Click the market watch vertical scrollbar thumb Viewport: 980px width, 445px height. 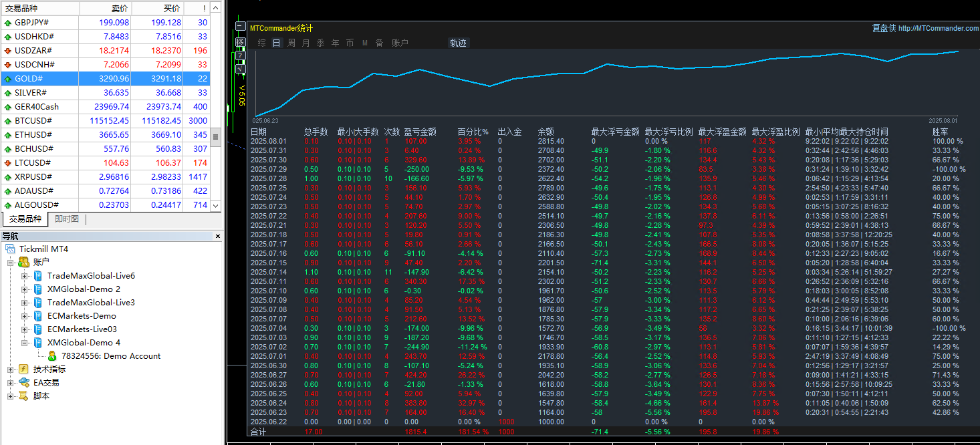(x=215, y=136)
